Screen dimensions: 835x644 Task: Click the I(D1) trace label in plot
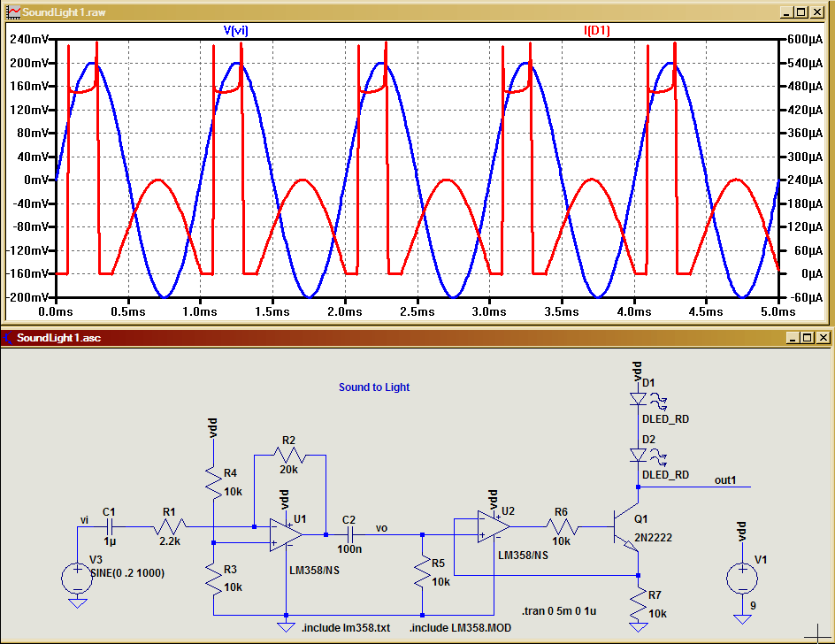tap(596, 30)
